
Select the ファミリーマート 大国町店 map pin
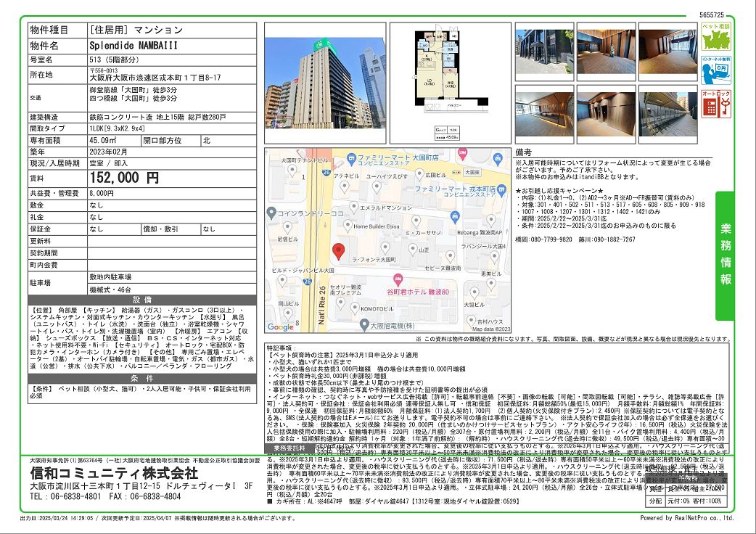[x=351, y=158]
